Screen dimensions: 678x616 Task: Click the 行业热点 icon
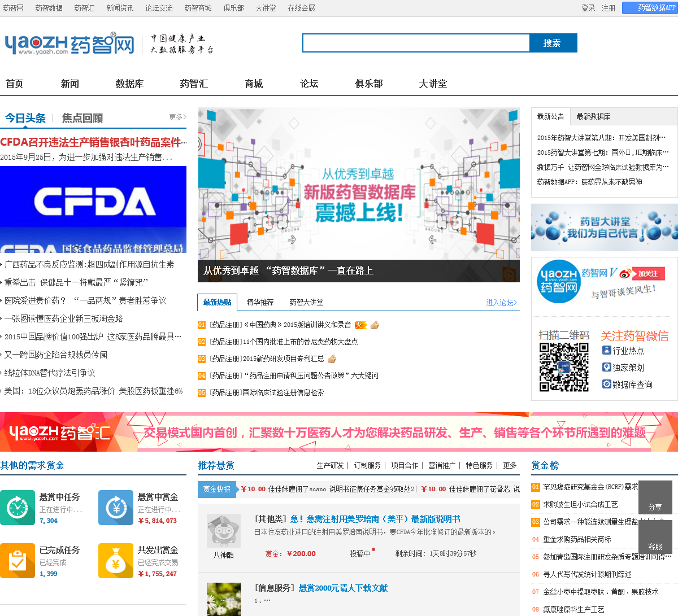pos(606,350)
